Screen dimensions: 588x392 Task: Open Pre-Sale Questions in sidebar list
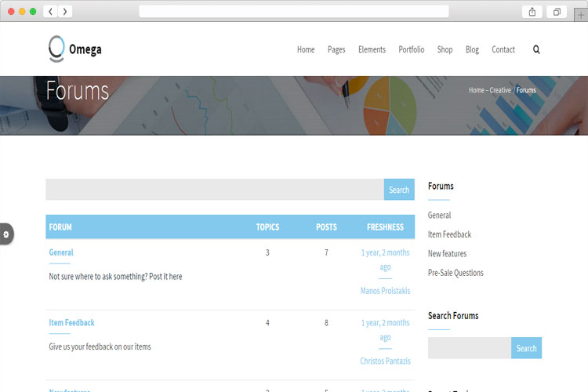point(456,273)
